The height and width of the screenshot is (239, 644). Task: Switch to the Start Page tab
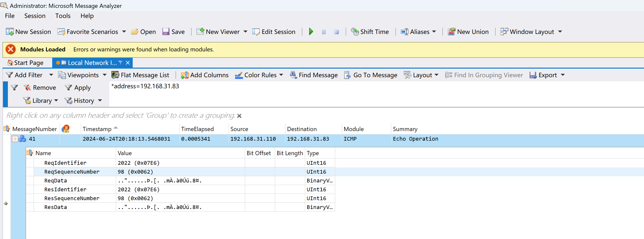(x=26, y=63)
